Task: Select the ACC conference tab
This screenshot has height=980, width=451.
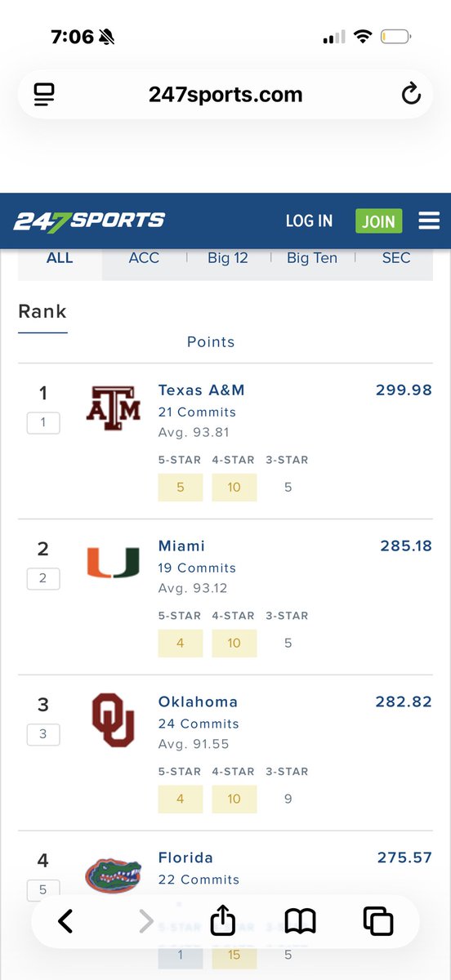Action: tap(144, 258)
